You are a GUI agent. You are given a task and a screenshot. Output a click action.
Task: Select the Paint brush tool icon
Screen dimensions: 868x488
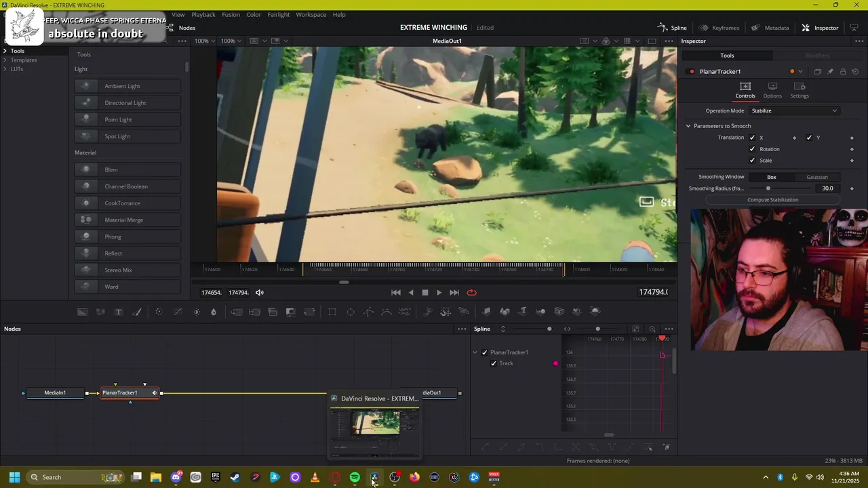(136, 312)
